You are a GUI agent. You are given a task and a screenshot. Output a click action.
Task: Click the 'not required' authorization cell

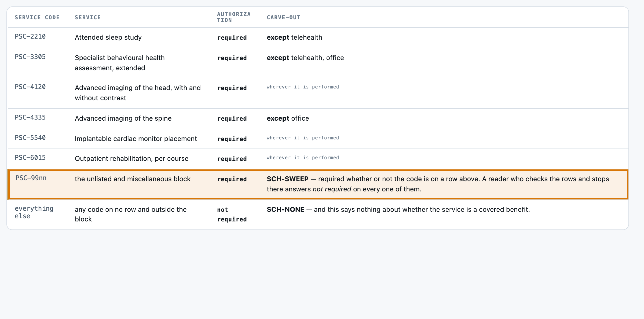click(x=232, y=214)
